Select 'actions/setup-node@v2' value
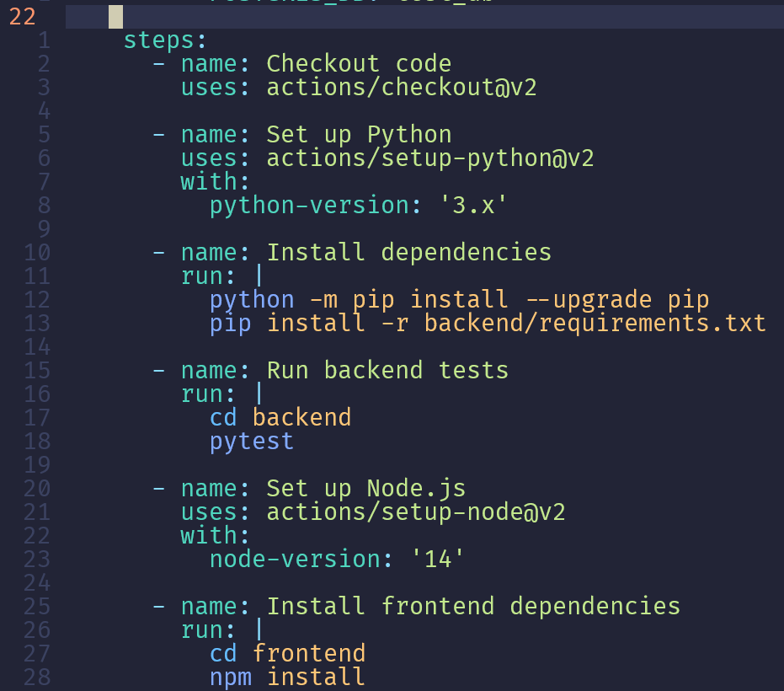The image size is (784, 691). (415, 512)
